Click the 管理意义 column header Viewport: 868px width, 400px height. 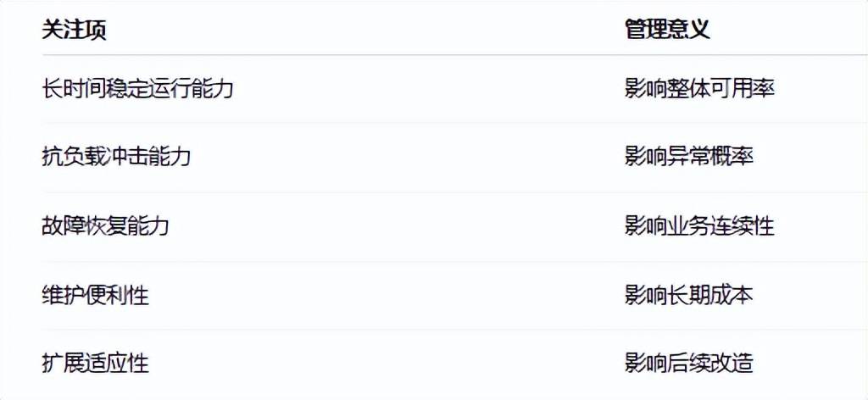pyautogui.click(x=667, y=30)
